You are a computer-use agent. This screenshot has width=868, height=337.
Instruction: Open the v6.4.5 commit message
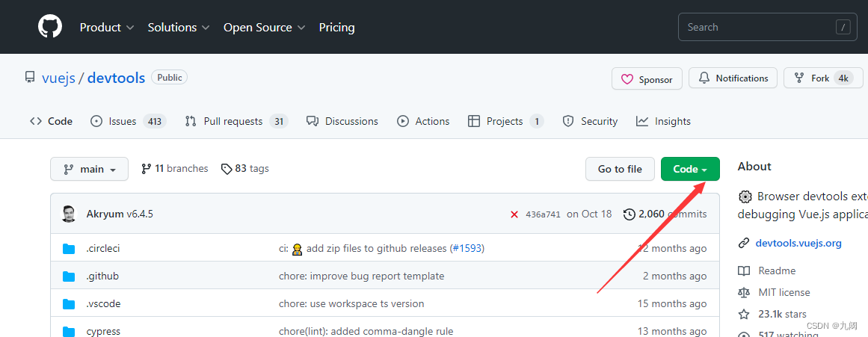point(140,214)
